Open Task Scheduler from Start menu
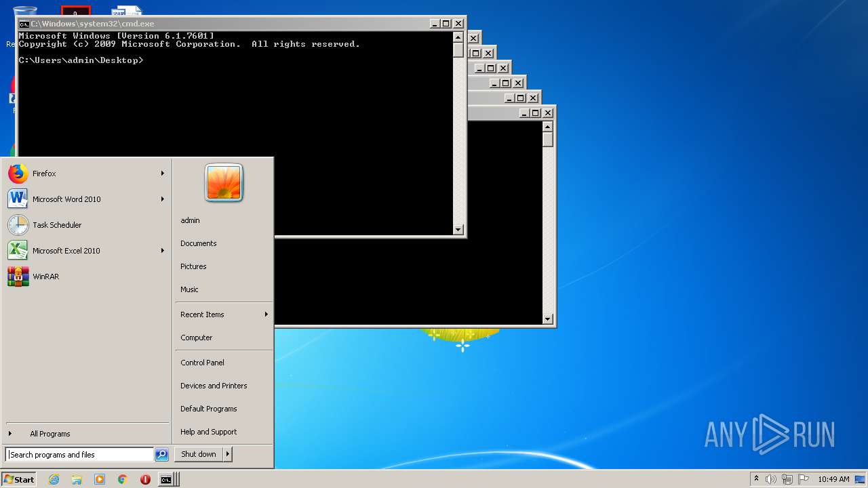Screen dimensions: 868x488 (87, 225)
